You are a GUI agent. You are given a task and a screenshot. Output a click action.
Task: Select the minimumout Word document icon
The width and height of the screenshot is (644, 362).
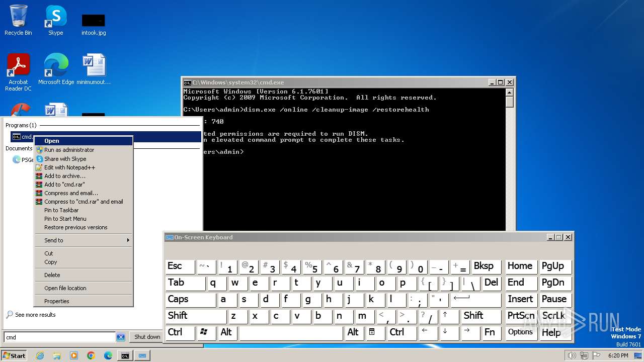[x=94, y=69]
